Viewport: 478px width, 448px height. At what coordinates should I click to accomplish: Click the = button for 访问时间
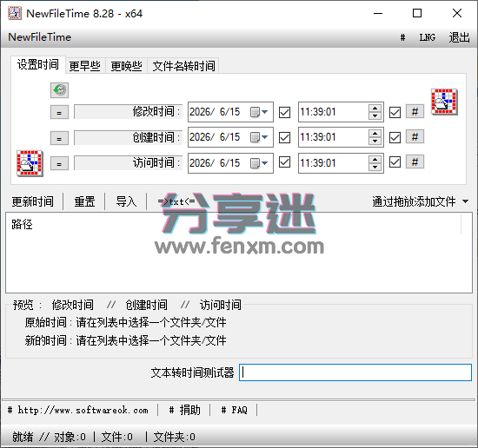(x=59, y=163)
